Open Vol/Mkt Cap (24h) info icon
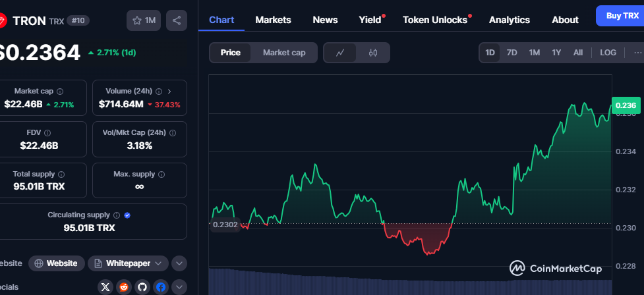The width and height of the screenshot is (644, 295). pyautogui.click(x=173, y=133)
